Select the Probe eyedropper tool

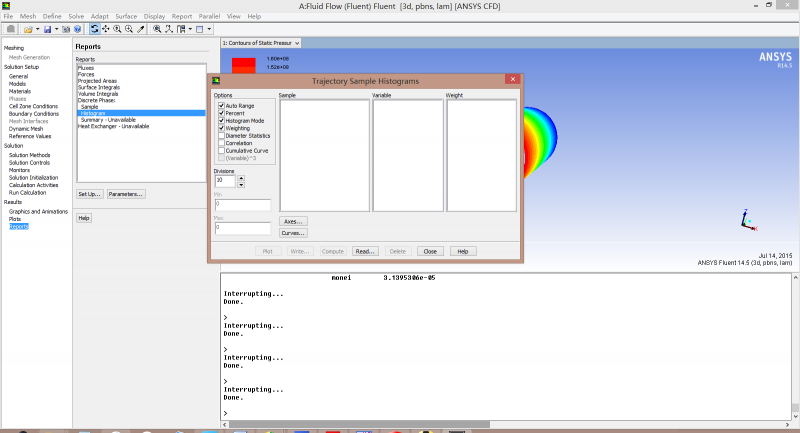click(141, 29)
